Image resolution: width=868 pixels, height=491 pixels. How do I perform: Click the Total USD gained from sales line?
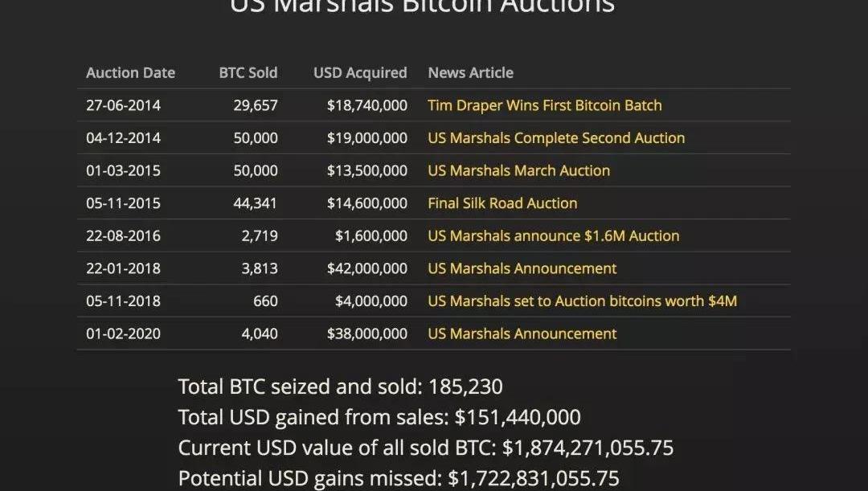click(379, 417)
